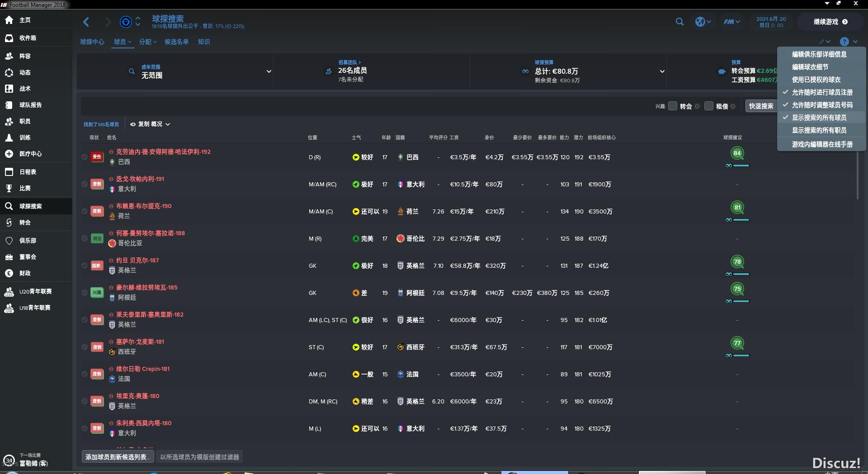Open the 球员 tab dropdown
The height and width of the screenshot is (474, 868).
123,42
